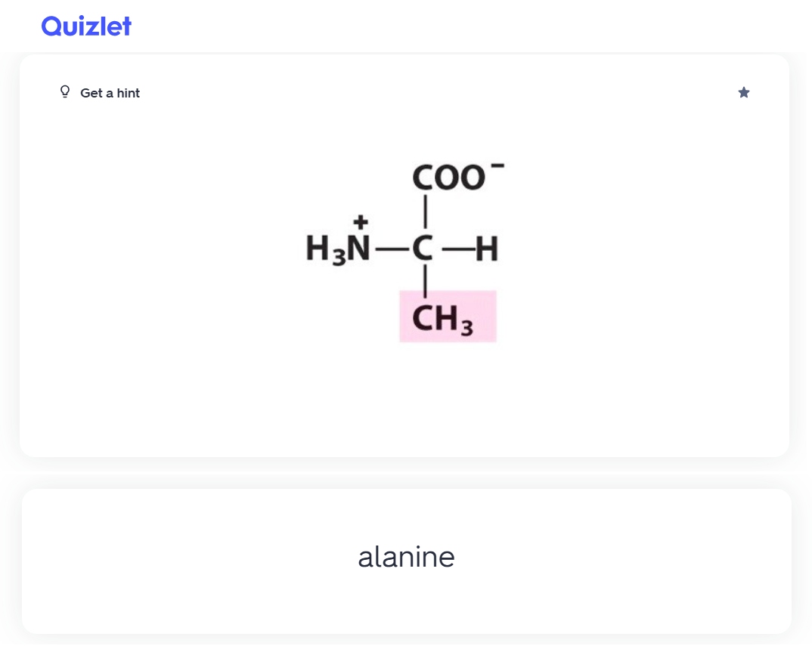Select the alanine answer card
This screenshot has width=812, height=646.
point(406,559)
